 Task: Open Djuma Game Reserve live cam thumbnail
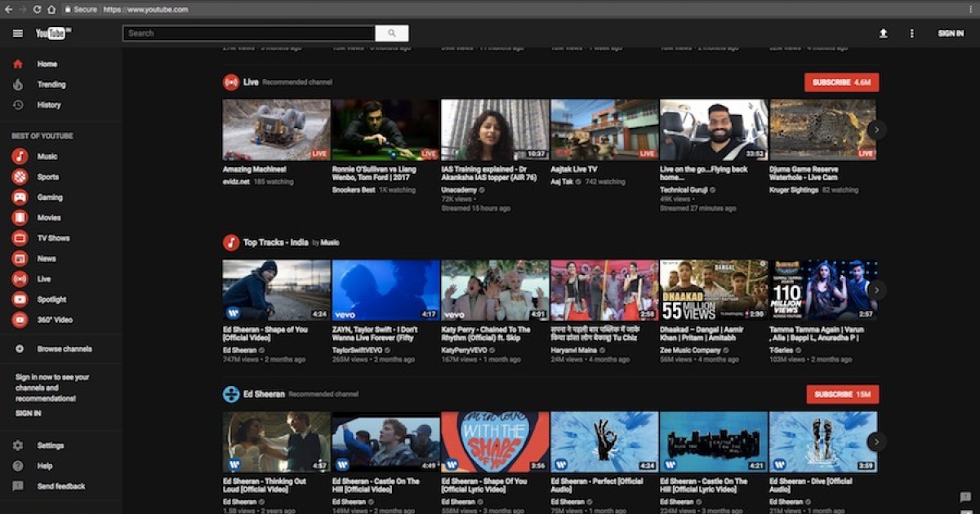(823, 130)
